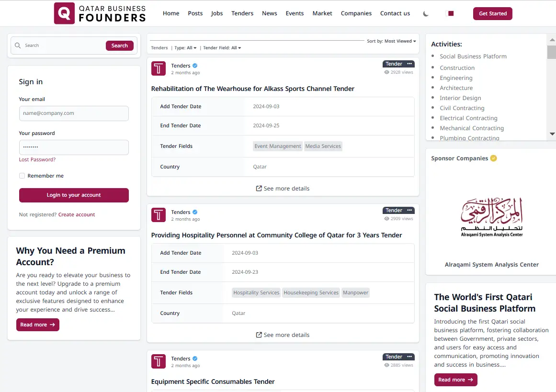
Task: Open the Alraqami System Analysis Center logo
Action: click(492, 217)
